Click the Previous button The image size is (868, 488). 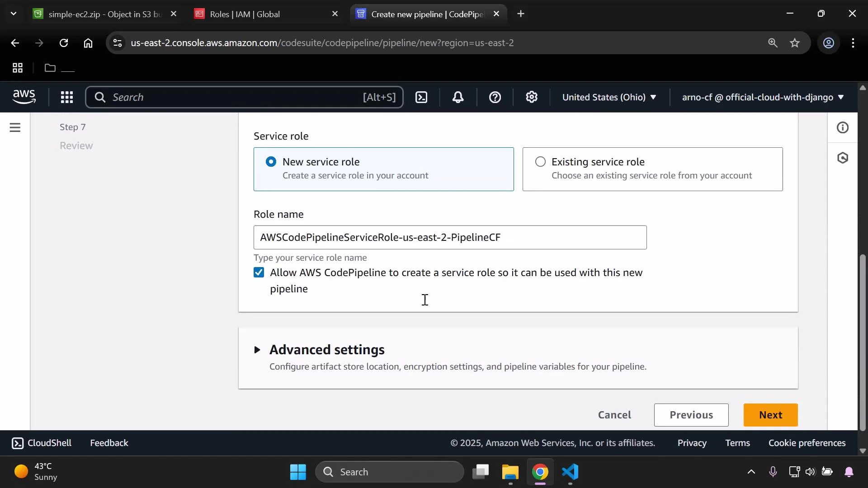coord(691,415)
